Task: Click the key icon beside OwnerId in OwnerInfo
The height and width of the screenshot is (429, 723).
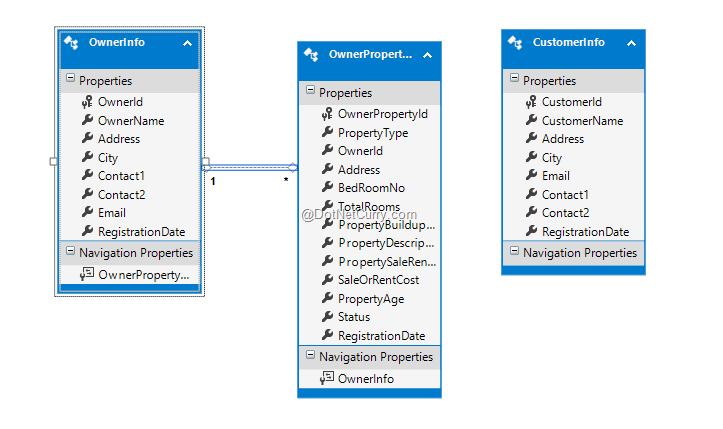Action: 86,102
